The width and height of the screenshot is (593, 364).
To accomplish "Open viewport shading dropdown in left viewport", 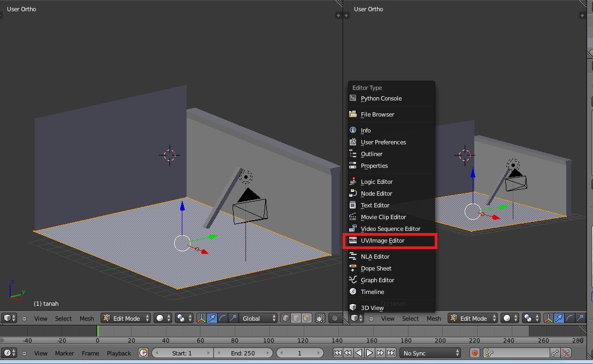I will pyautogui.click(x=163, y=318).
